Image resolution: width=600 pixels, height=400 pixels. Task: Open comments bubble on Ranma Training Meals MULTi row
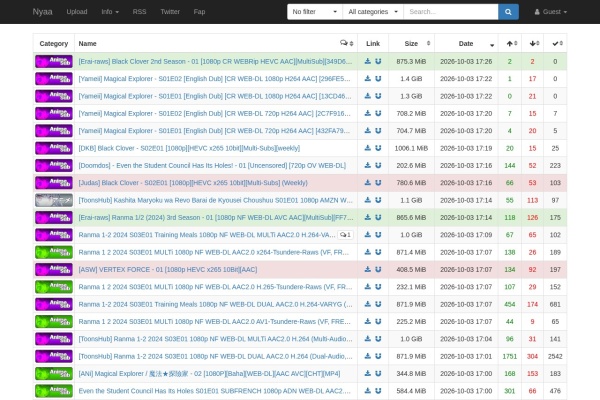pyautogui.click(x=346, y=235)
